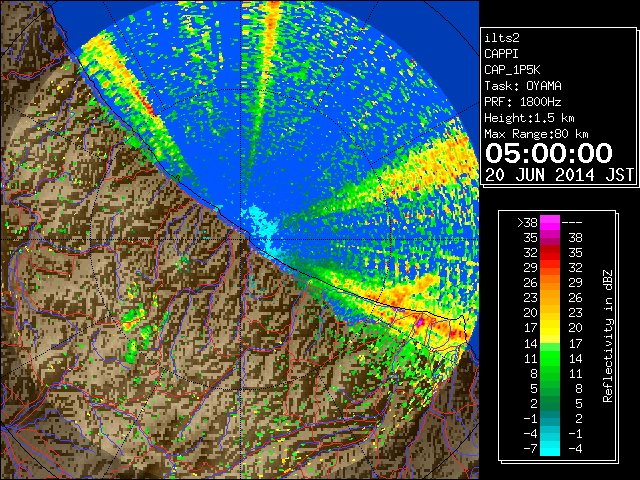Select the "CAPPI" product text
This screenshot has height=480, width=640.
pos(501,54)
